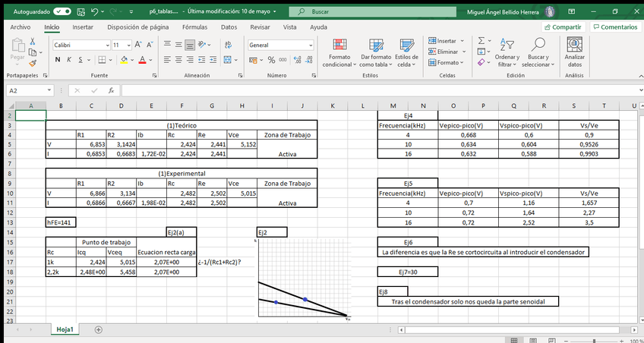Select the Format Painter brush icon

point(36,65)
